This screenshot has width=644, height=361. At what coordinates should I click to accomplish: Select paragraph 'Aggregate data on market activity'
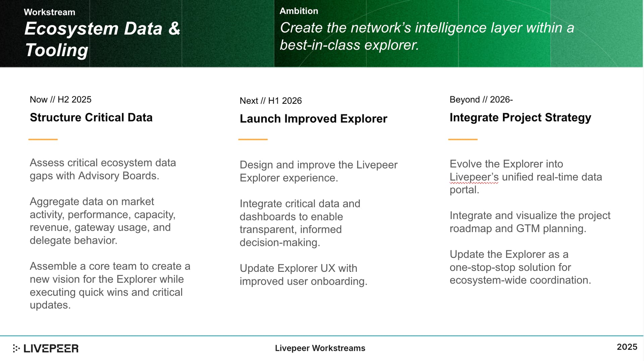click(102, 221)
